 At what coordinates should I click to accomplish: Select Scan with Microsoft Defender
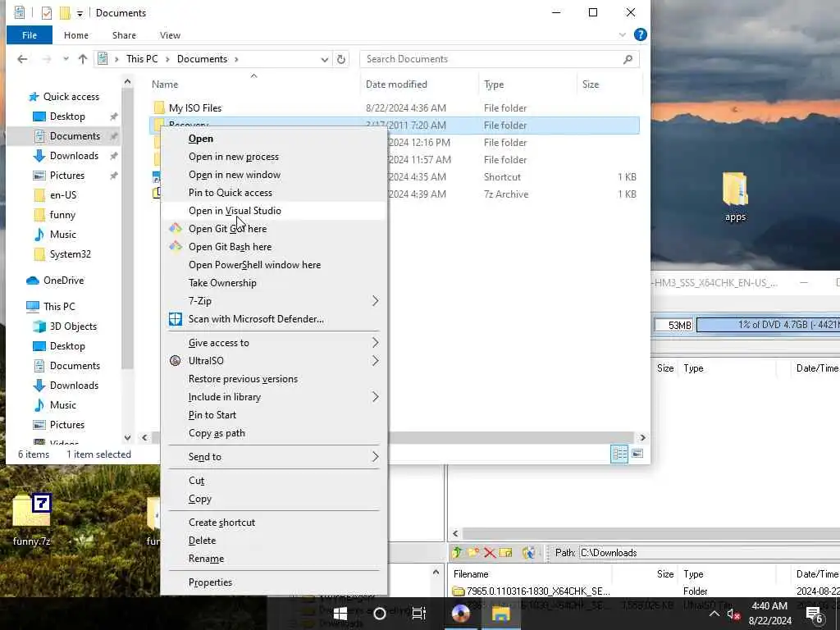[x=274, y=319]
